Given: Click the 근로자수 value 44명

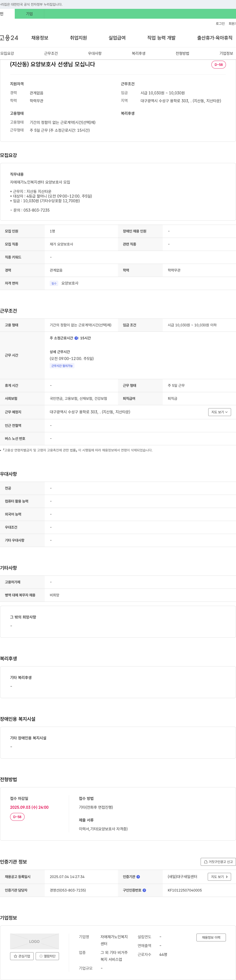Looking at the screenshot, I should pyautogui.click(x=163, y=954).
